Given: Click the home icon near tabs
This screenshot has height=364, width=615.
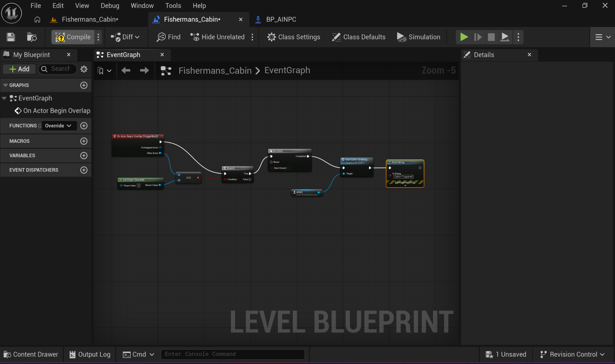Looking at the screenshot, I should click(37, 19).
